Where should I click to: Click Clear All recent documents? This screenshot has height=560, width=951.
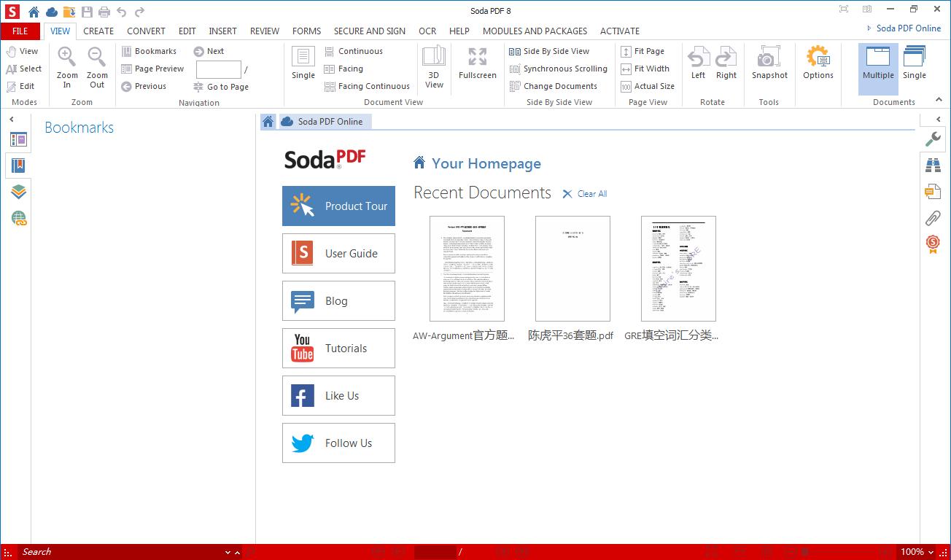(584, 194)
